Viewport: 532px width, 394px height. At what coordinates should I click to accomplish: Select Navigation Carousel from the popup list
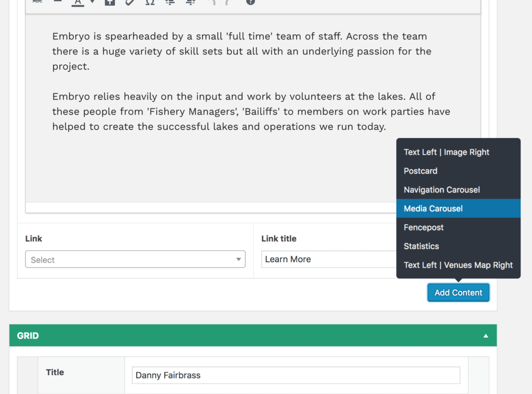click(442, 189)
